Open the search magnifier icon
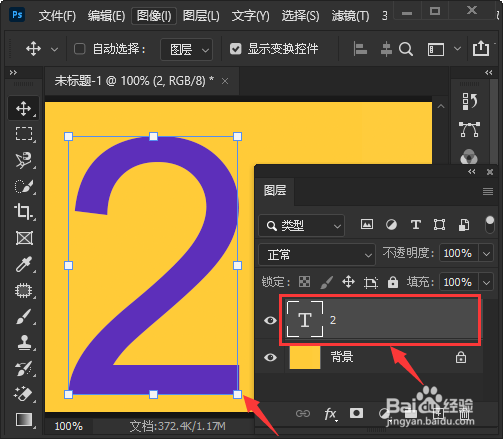The width and height of the screenshot is (503, 439). 406,49
